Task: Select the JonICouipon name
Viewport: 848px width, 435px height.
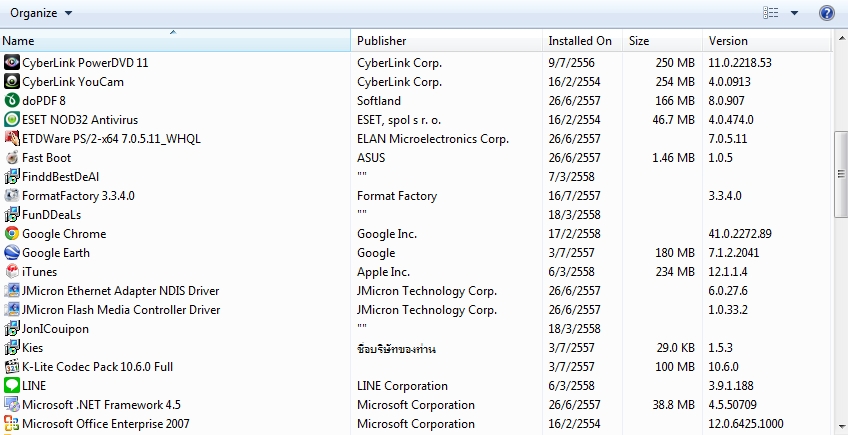Action: [x=55, y=328]
